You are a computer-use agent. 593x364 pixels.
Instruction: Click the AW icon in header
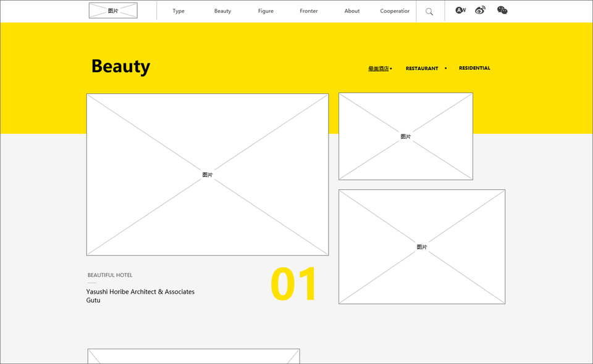click(x=460, y=10)
